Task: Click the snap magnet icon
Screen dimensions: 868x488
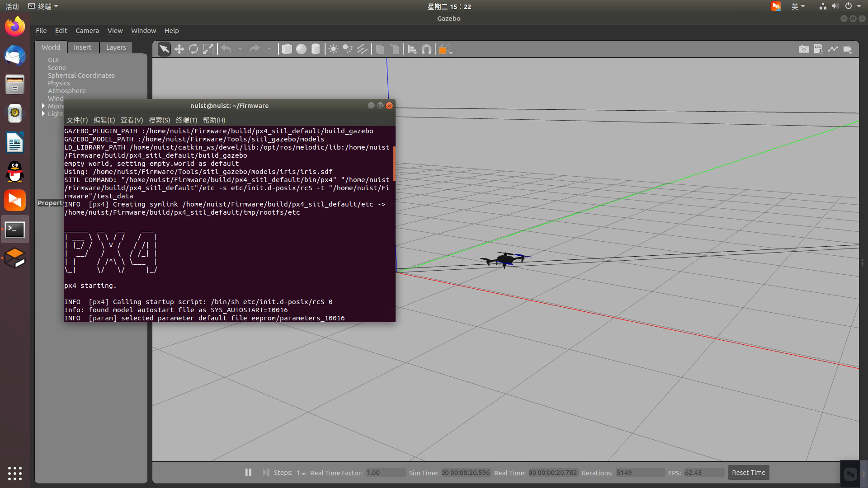Action: (x=426, y=49)
